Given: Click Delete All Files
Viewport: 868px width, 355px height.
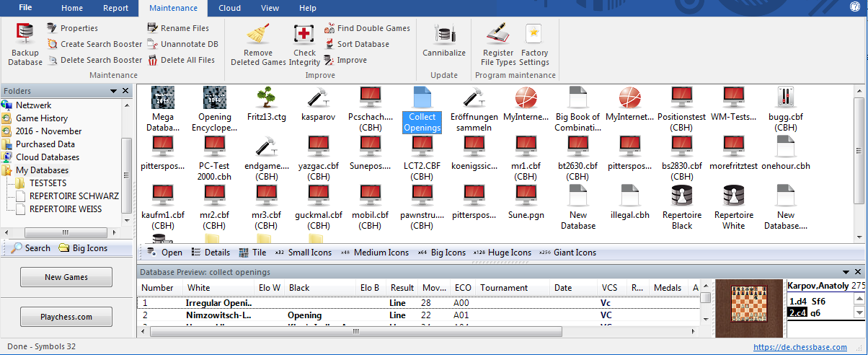Looking at the screenshot, I should pos(181,60).
